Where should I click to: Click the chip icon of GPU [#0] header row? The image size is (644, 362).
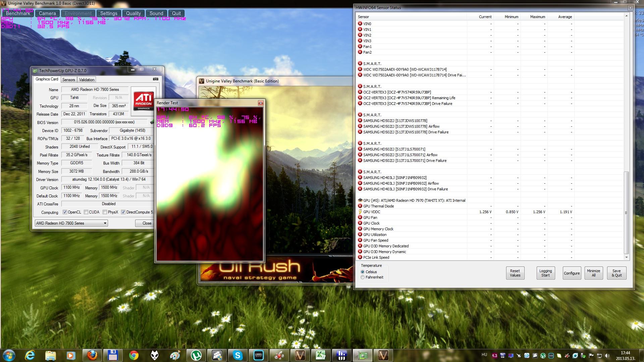pyautogui.click(x=360, y=200)
